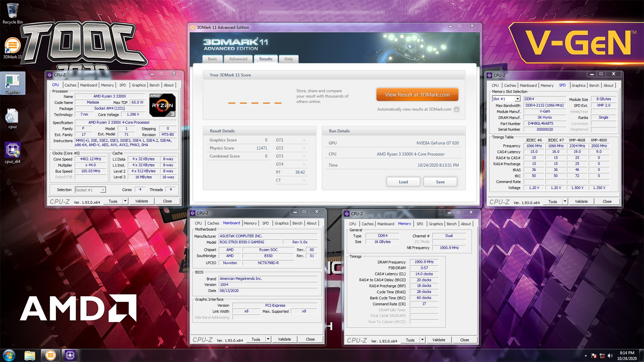Switch to Advanced tab in 3DMark 11
Viewport: 644px width, 362px height.
(238, 59)
